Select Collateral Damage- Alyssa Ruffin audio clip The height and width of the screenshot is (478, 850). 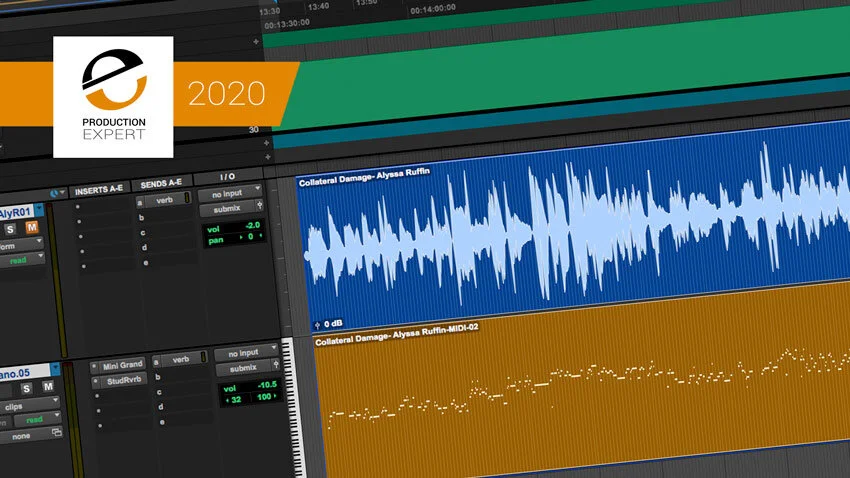(572, 228)
